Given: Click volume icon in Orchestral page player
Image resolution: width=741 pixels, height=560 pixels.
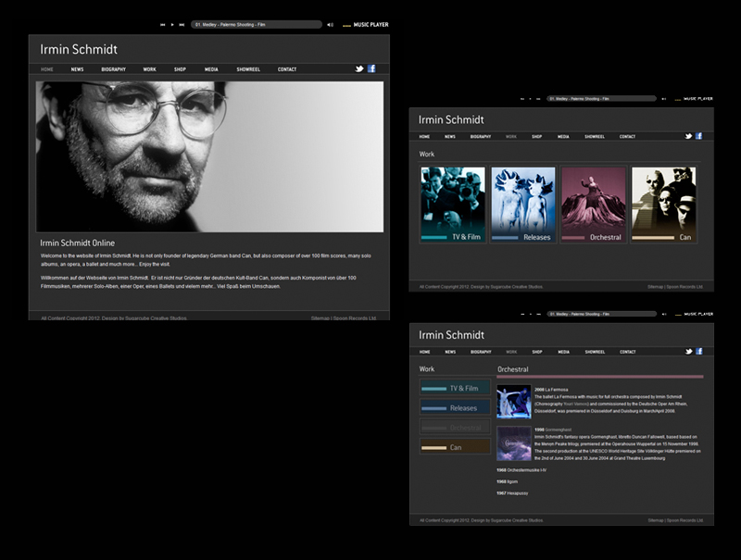Looking at the screenshot, I should (x=664, y=314).
